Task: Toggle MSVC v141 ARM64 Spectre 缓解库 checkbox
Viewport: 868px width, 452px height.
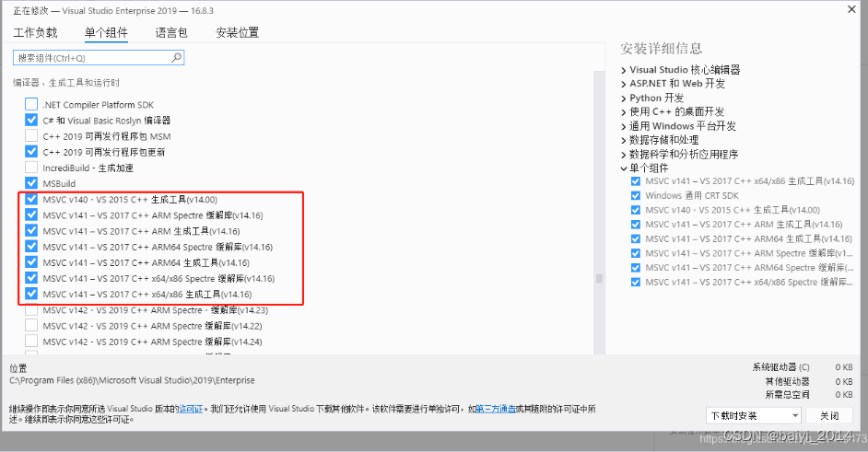Action: click(31, 246)
